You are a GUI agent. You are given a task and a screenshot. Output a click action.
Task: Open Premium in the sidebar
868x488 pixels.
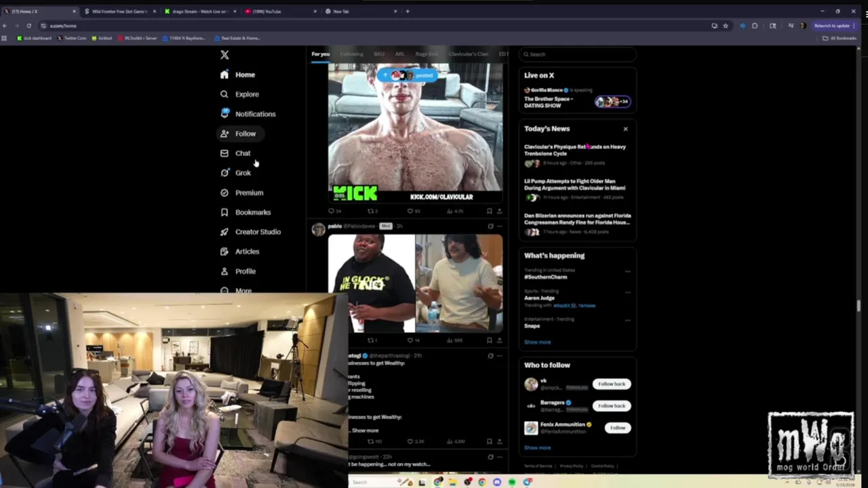click(x=242, y=192)
